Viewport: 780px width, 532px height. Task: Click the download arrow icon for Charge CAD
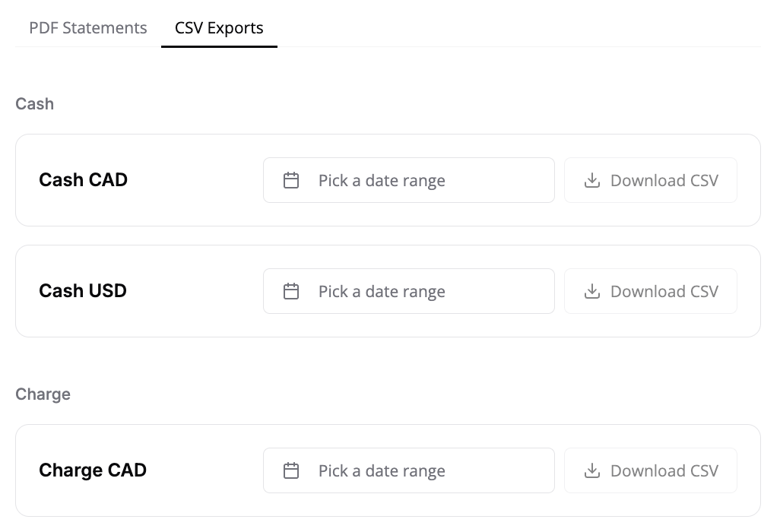point(591,471)
